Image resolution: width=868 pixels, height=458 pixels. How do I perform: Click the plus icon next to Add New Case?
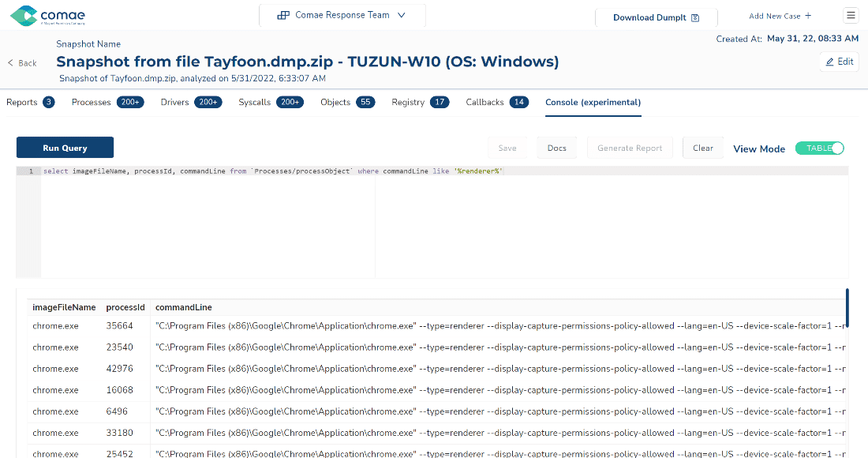coord(808,16)
